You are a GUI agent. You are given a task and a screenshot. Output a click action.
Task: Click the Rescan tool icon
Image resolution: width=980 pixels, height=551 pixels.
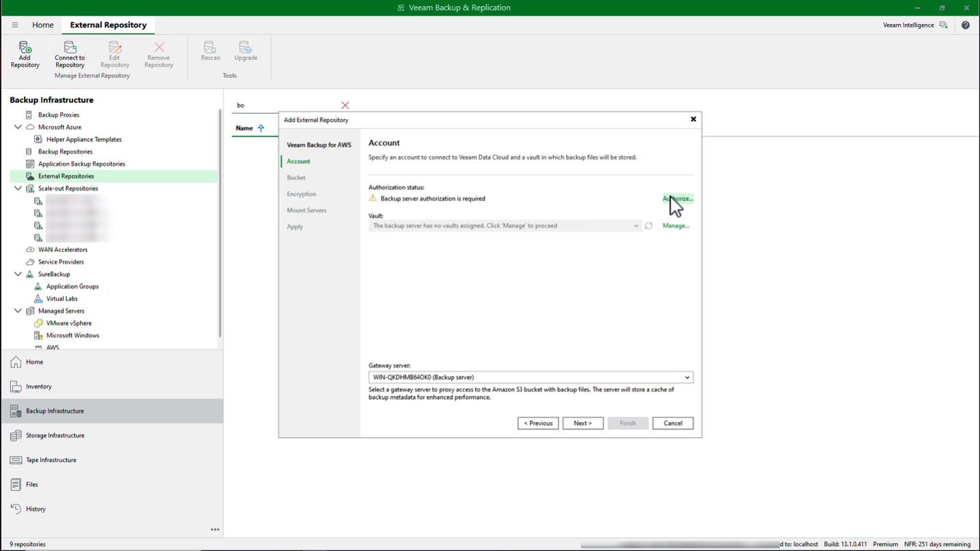click(x=210, y=51)
